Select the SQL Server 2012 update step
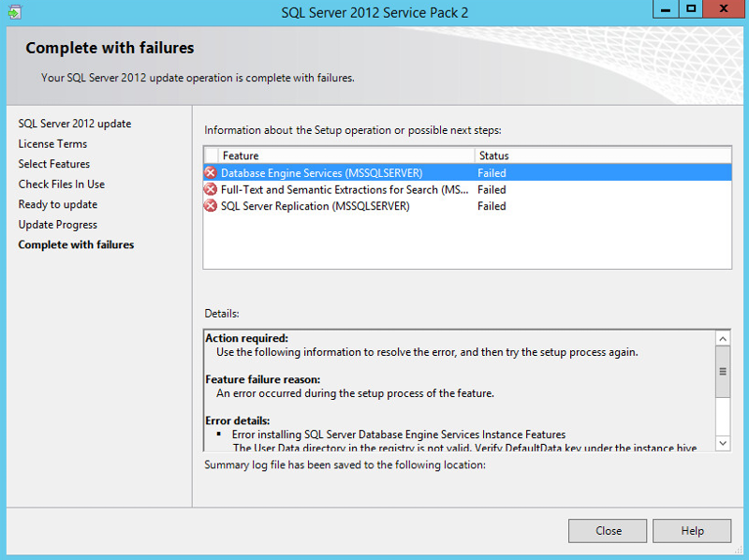The image size is (749, 560). tap(75, 124)
